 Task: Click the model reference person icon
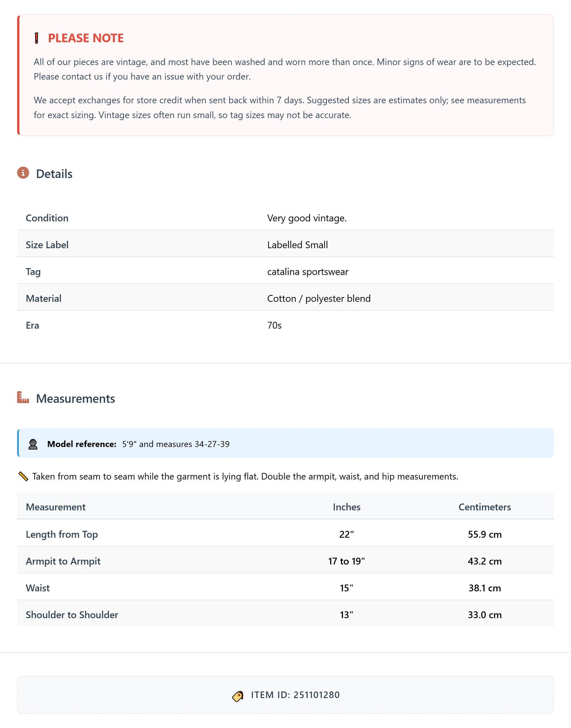click(x=33, y=444)
